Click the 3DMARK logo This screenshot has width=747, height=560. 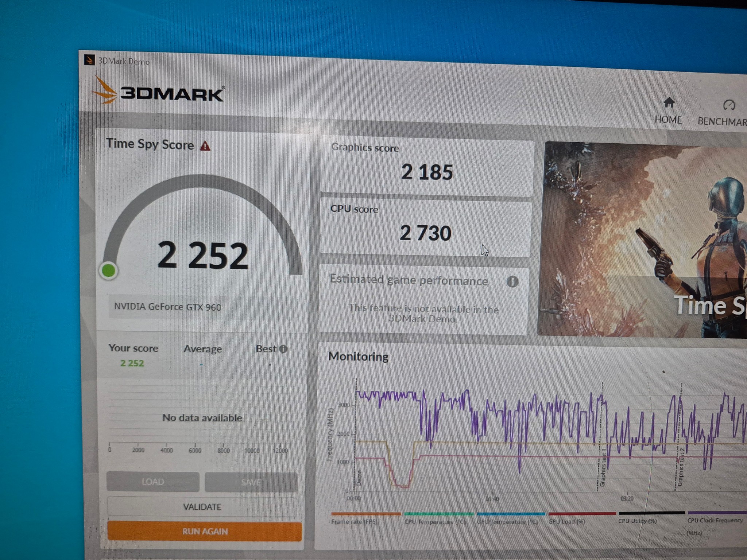coord(158,90)
